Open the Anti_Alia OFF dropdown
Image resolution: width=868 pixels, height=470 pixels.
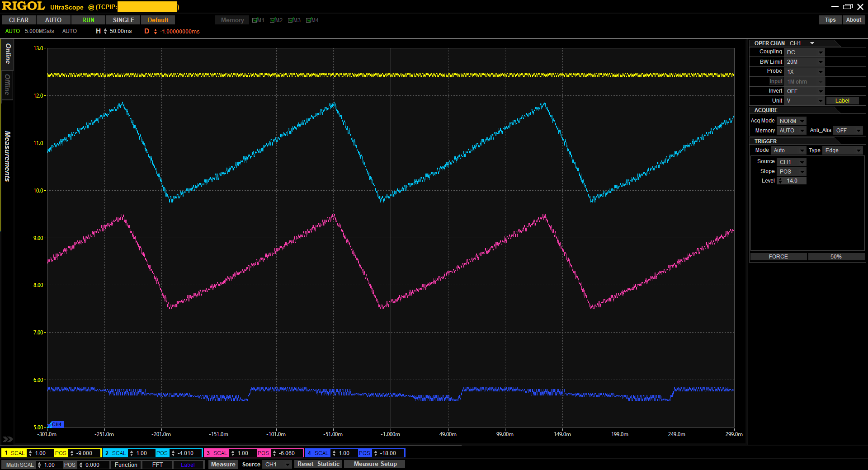pyautogui.click(x=848, y=131)
